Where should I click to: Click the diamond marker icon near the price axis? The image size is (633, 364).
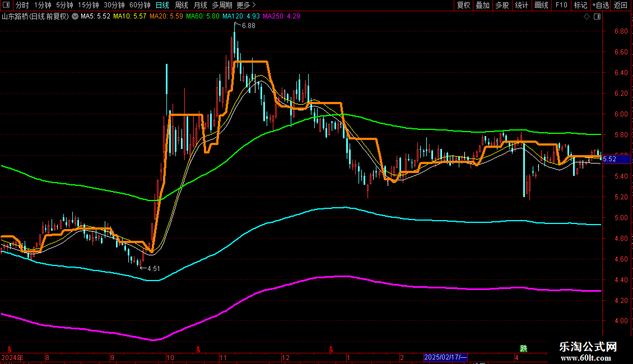pos(587,17)
